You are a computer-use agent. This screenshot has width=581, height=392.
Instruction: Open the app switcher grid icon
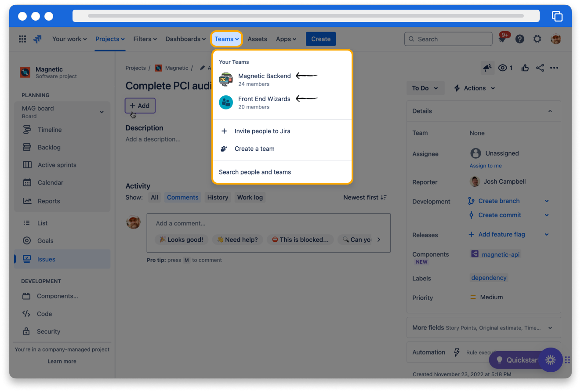pos(22,39)
